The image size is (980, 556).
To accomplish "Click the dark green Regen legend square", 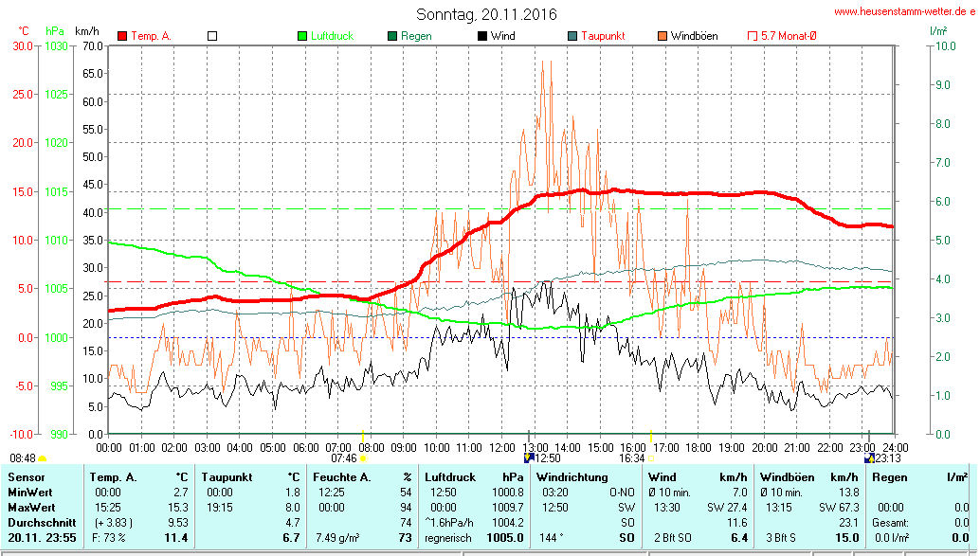I will coord(392,36).
